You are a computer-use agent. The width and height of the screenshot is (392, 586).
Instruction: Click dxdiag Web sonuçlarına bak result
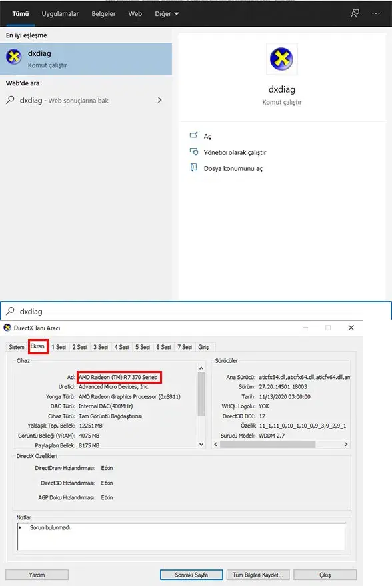point(86,100)
